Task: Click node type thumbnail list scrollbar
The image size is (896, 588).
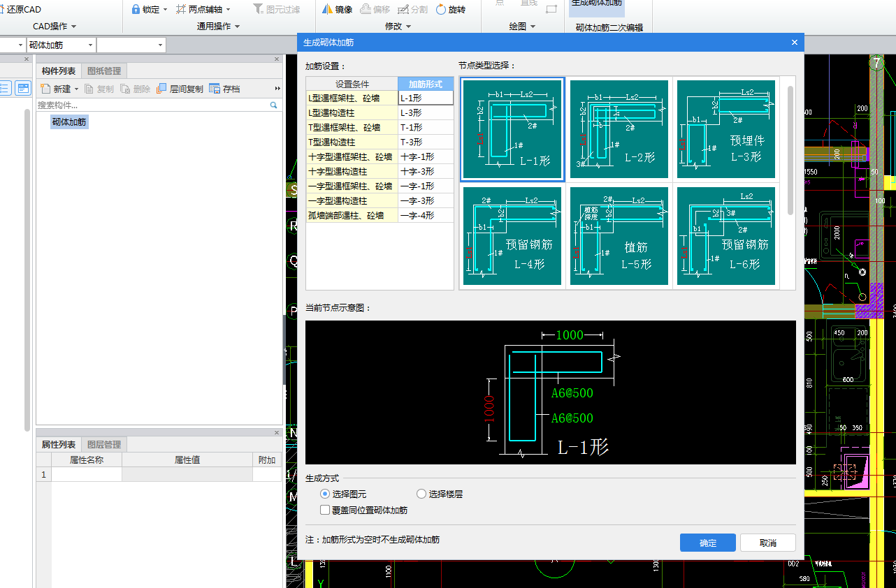Action: 790,150
